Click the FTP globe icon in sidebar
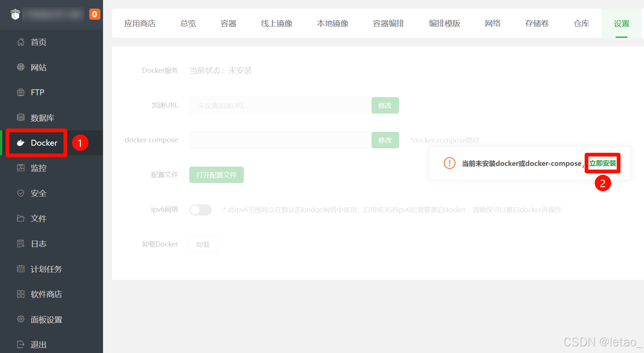Screen dimensions: 644x353 pyautogui.click(x=21, y=92)
